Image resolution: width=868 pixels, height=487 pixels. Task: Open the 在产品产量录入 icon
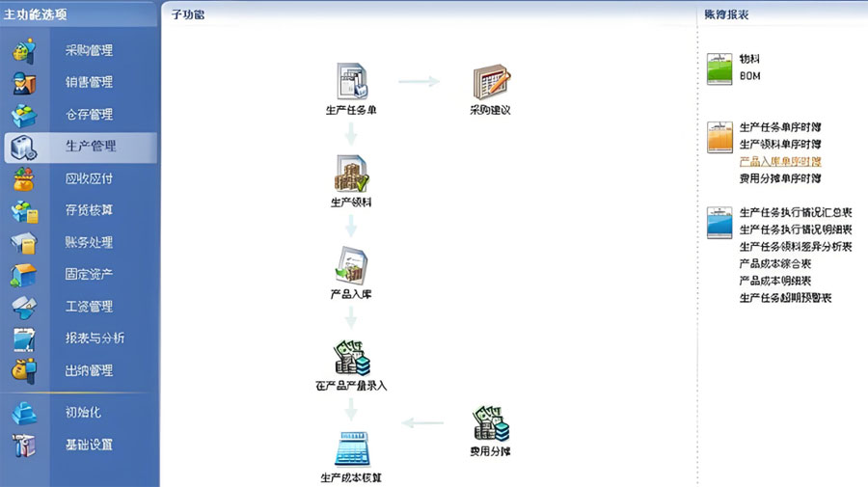(352, 358)
